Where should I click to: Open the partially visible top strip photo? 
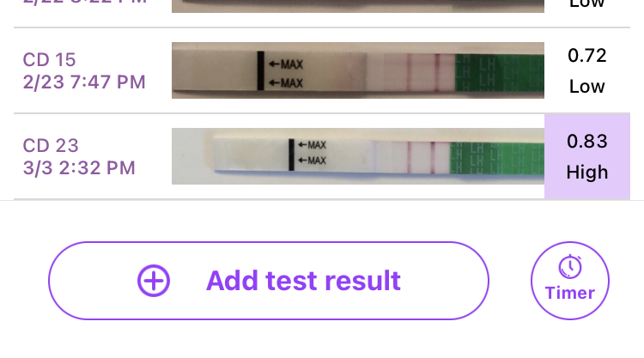(x=357, y=6)
